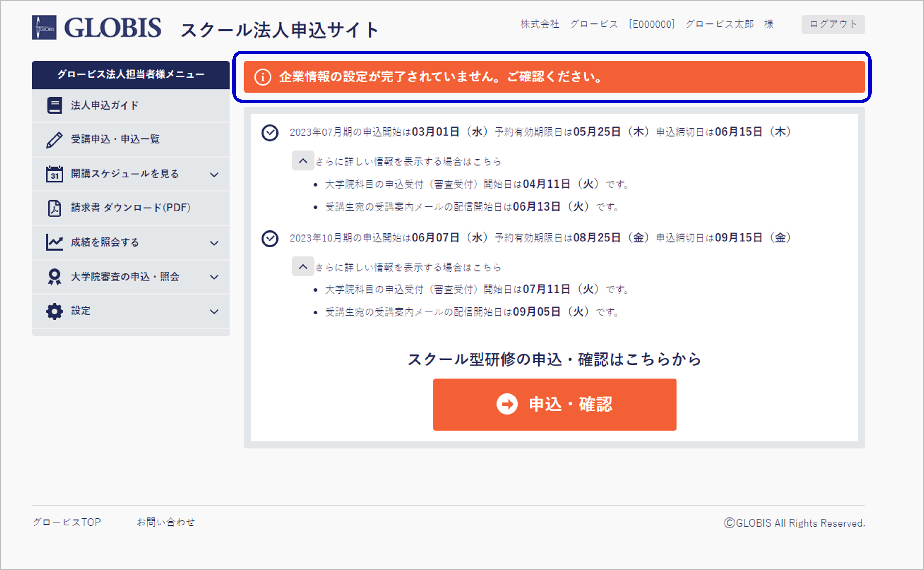The width and height of the screenshot is (924, 570).
Task: Click the calendar icon for 開講スケジュール
Action: pos(54,174)
